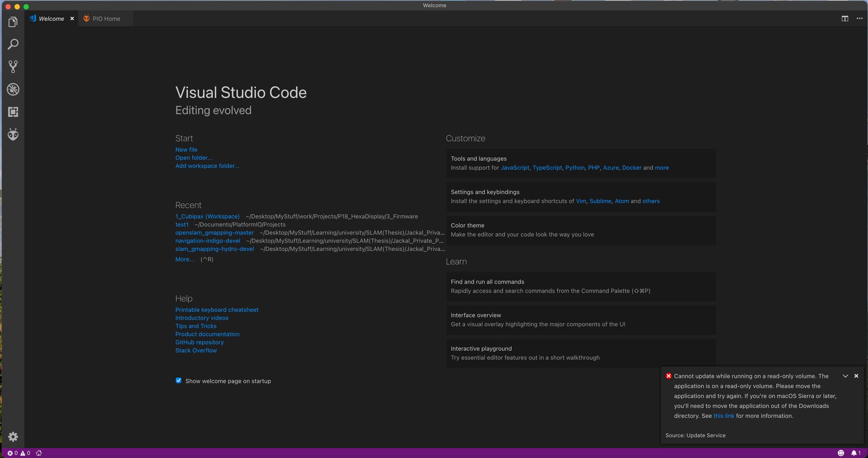Image resolution: width=868 pixels, height=458 pixels.
Task: Open Product documentation link
Action: pos(208,334)
